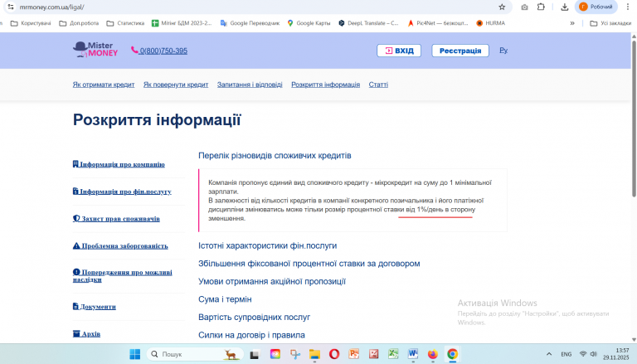View site information icon in address bar
Viewport: 637px width, 364px height.
pyautogui.click(x=11, y=7)
